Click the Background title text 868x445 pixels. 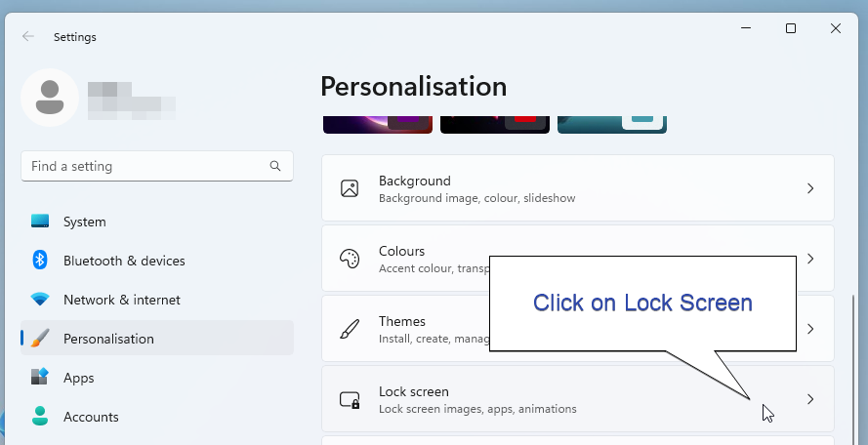[415, 181]
